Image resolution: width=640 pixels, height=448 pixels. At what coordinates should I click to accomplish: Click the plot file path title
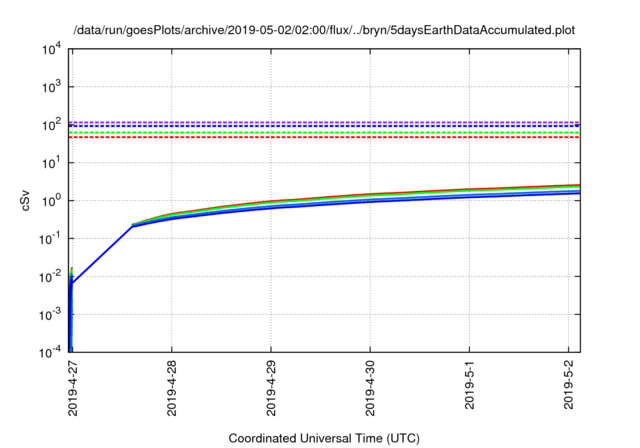point(324,30)
